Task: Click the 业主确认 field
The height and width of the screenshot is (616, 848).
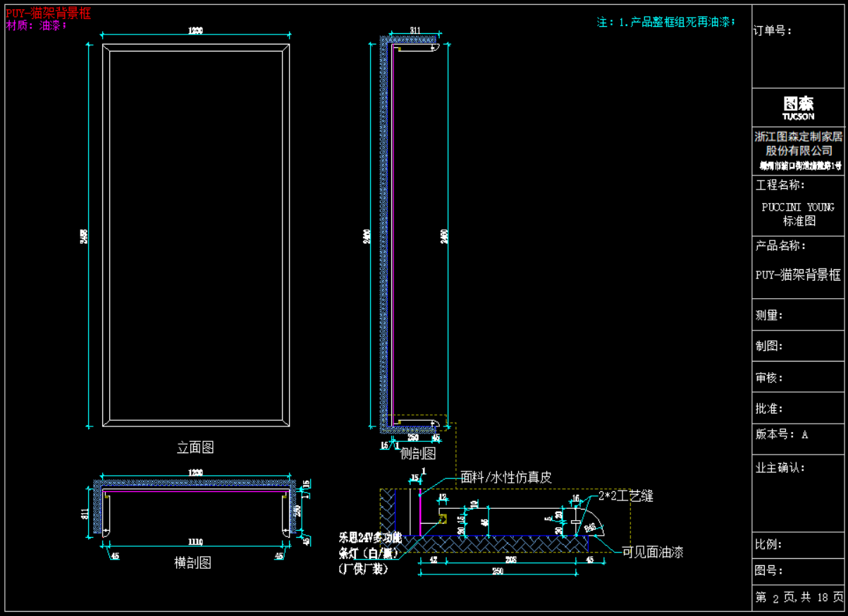Action: (780, 468)
